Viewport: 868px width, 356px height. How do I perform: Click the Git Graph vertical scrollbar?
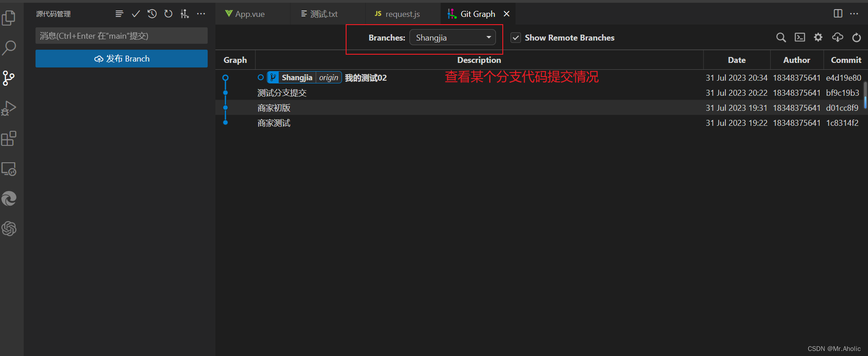[865, 95]
